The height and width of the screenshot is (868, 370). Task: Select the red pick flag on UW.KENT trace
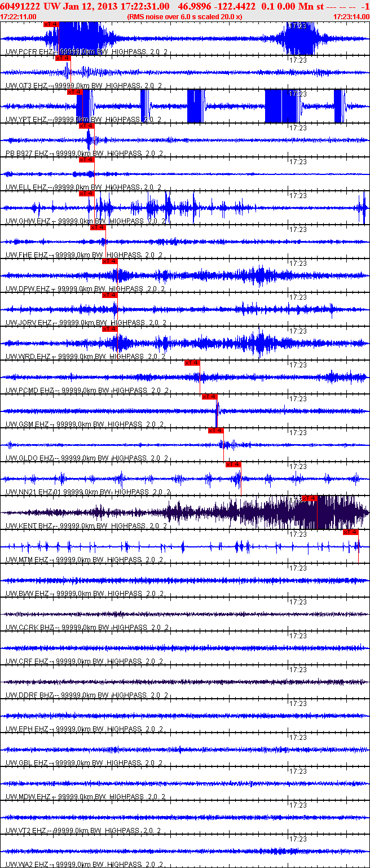310,498
